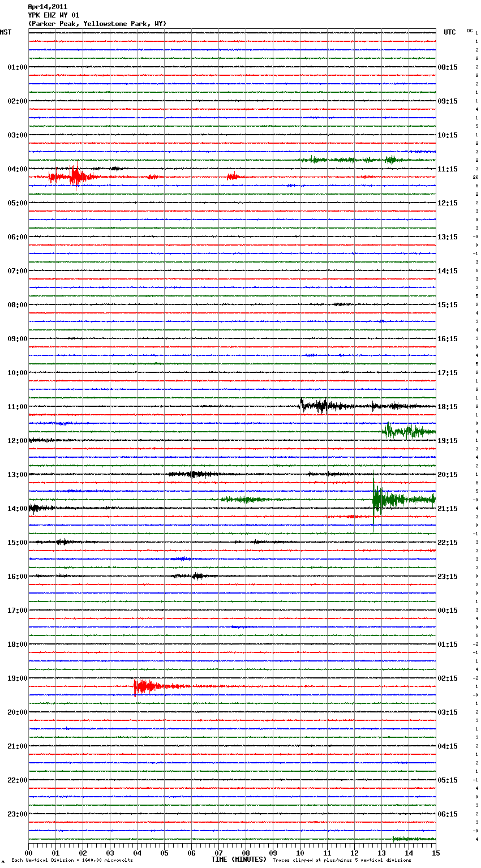Screen dimensions: 481x868
Task: Click the MST timezone header label
Action: click(6, 32)
